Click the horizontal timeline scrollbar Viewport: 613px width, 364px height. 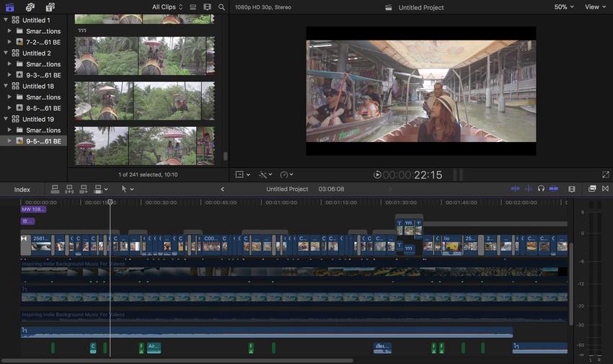[177, 360]
